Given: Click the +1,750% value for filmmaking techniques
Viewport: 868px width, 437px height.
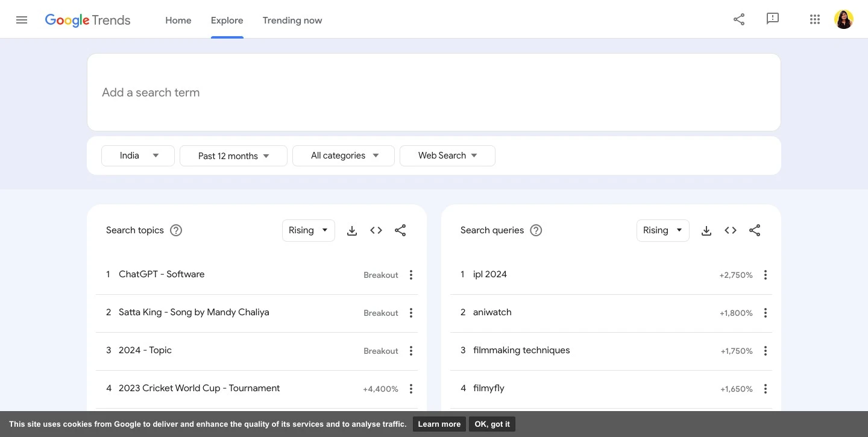Looking at the screenshot, I should [737, 351].
